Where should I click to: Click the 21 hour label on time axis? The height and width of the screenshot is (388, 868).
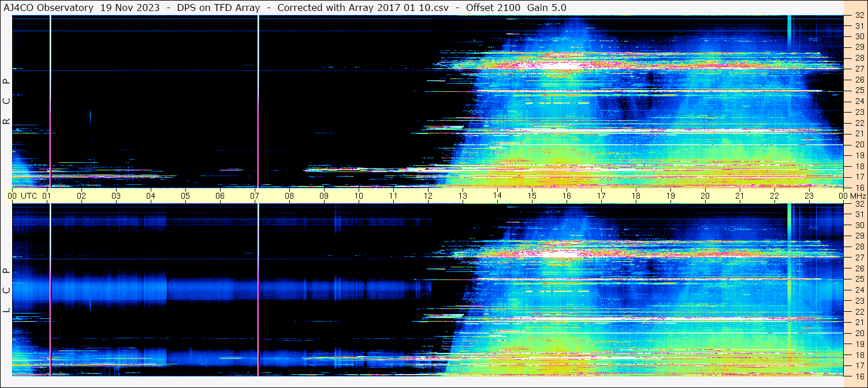740,196
